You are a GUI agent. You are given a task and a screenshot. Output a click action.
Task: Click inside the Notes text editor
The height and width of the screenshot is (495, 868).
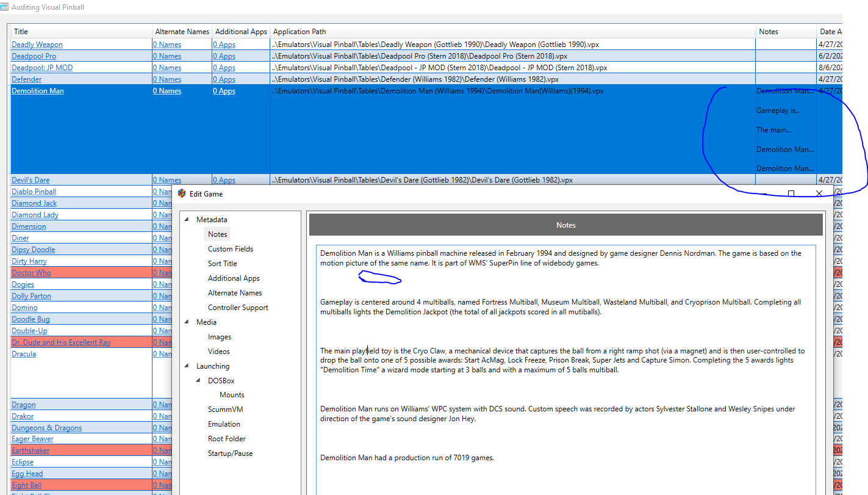point(565,370)
